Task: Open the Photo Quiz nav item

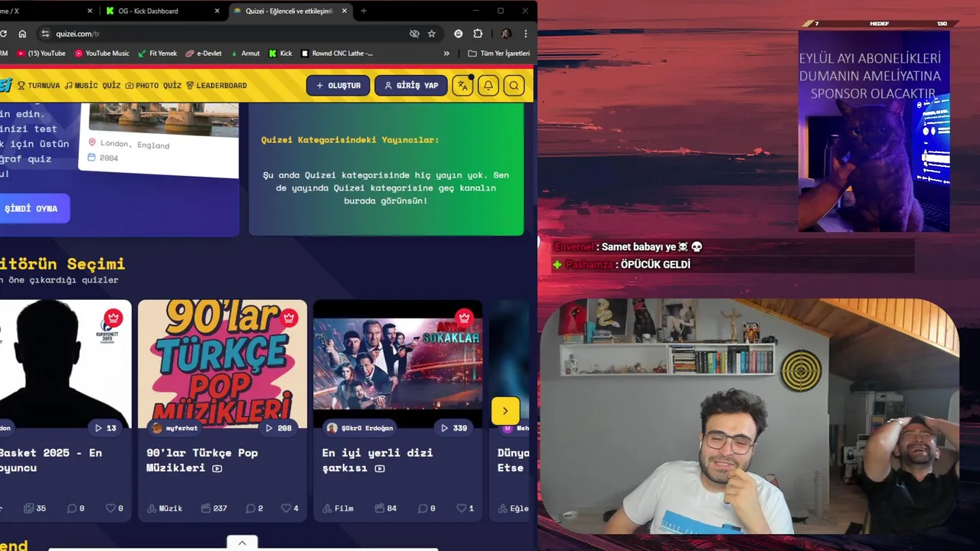Action: point(153,86)
